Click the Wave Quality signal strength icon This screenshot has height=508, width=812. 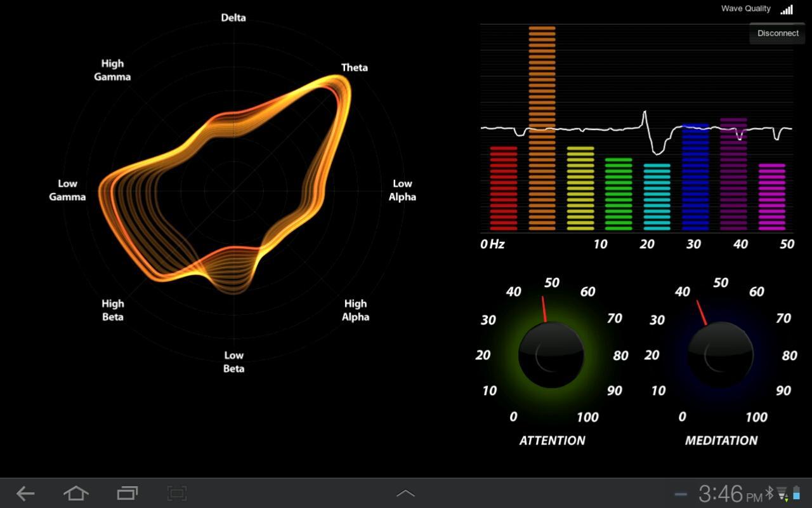[x=787, y=8]
